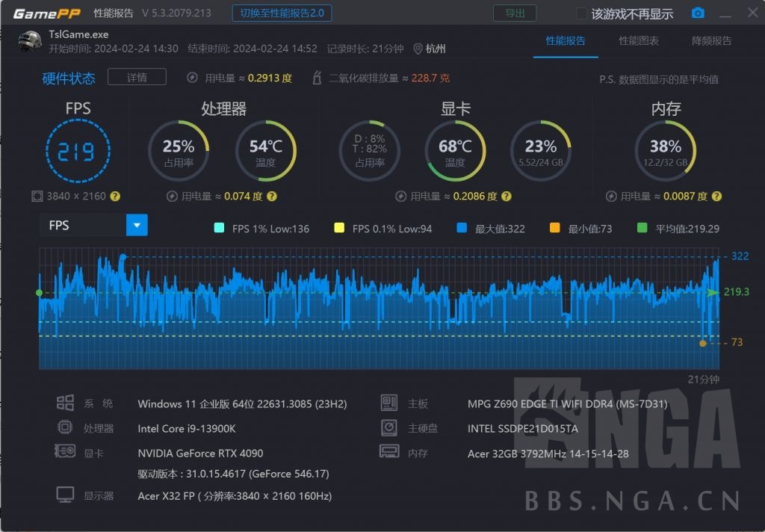Click the 导出 export button
Viewport: 765px width, 532px height.
[514, 13]
